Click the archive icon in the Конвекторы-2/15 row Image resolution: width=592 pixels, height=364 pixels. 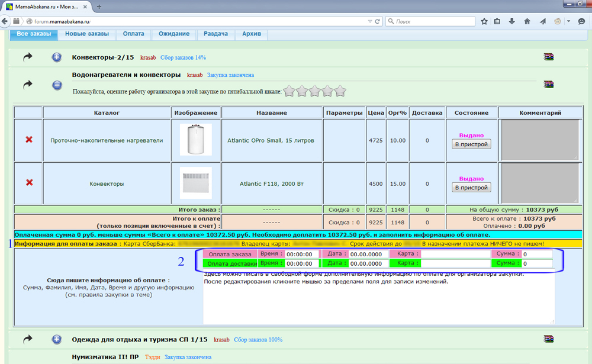(x=549, y=57)
